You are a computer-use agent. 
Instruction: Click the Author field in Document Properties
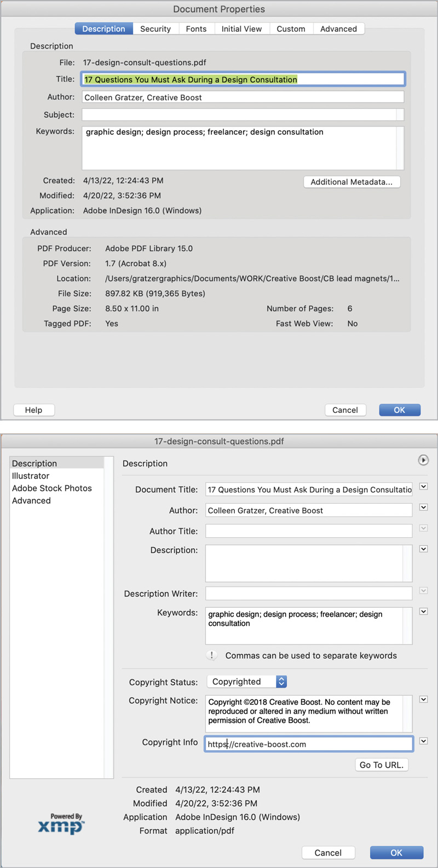click(243, 97)
